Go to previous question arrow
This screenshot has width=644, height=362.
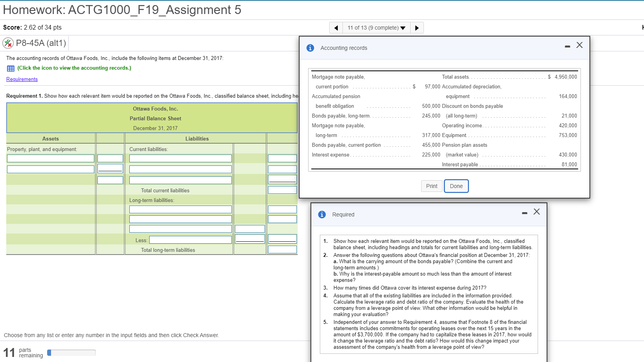point(336,28)
